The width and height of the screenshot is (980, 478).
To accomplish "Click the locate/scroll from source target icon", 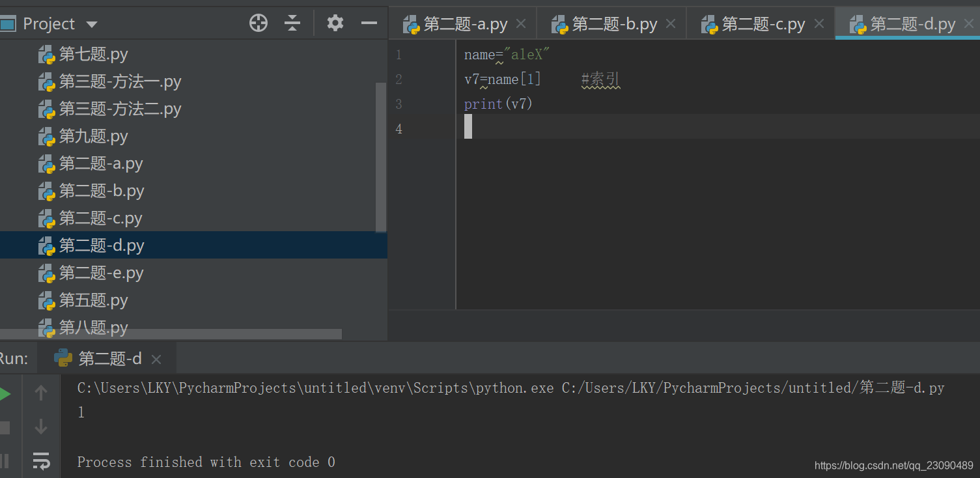I will [x=259, y=23].
